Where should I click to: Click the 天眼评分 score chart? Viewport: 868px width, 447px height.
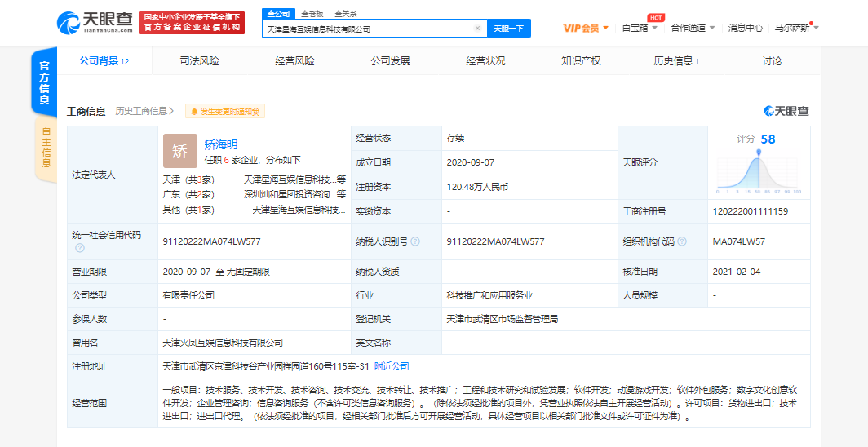(x=759, y=170)
